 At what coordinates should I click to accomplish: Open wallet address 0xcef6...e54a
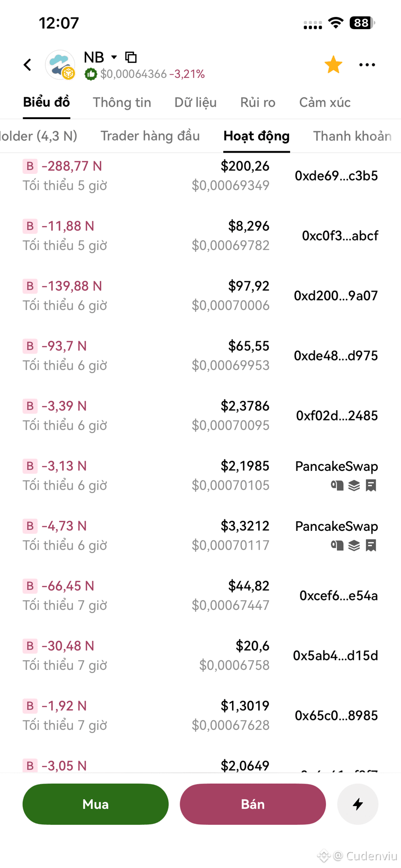[339, 596]
